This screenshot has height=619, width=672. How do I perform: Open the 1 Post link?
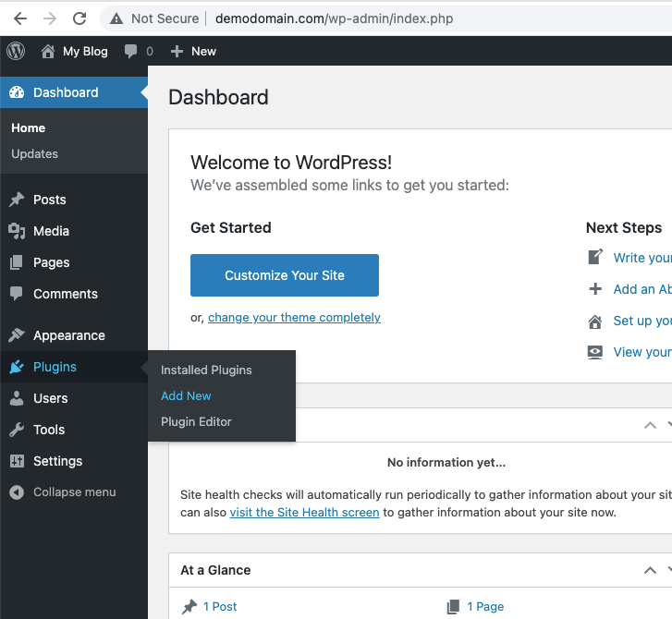tap(220, 607)
